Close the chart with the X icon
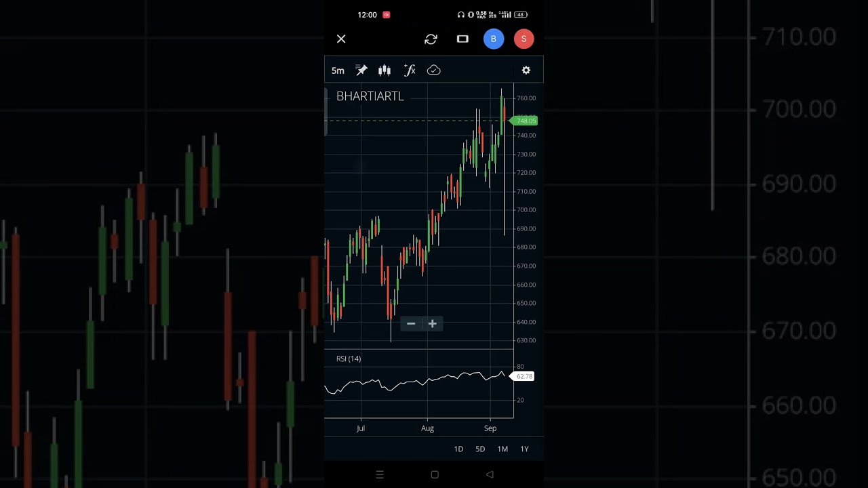 click(341, 39)
